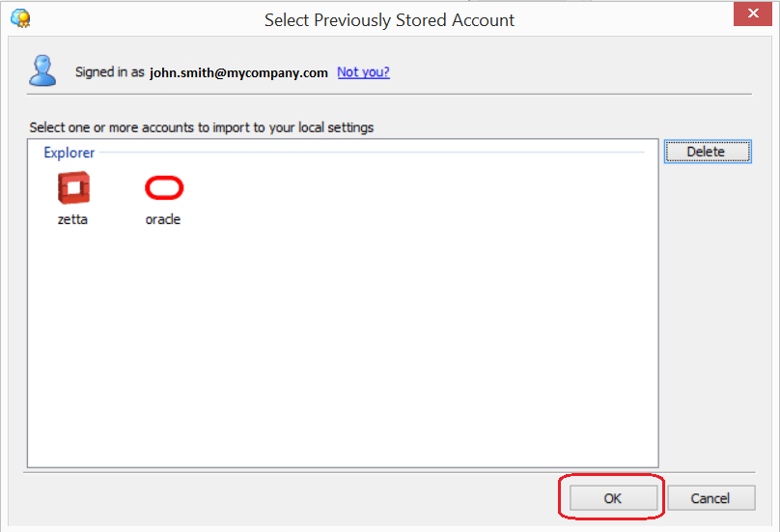Click the signed-in user avatar icon
This screenshot has height=532, width=780.
coord(42,70)
